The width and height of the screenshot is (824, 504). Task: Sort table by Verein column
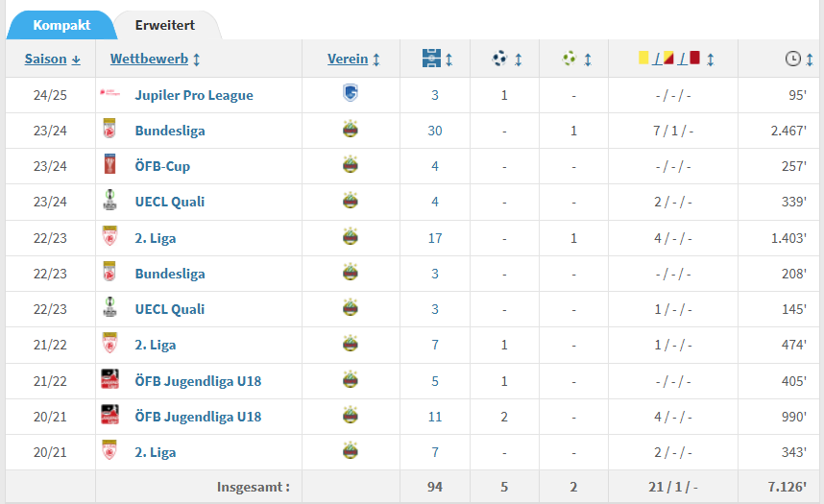[353, 59]
